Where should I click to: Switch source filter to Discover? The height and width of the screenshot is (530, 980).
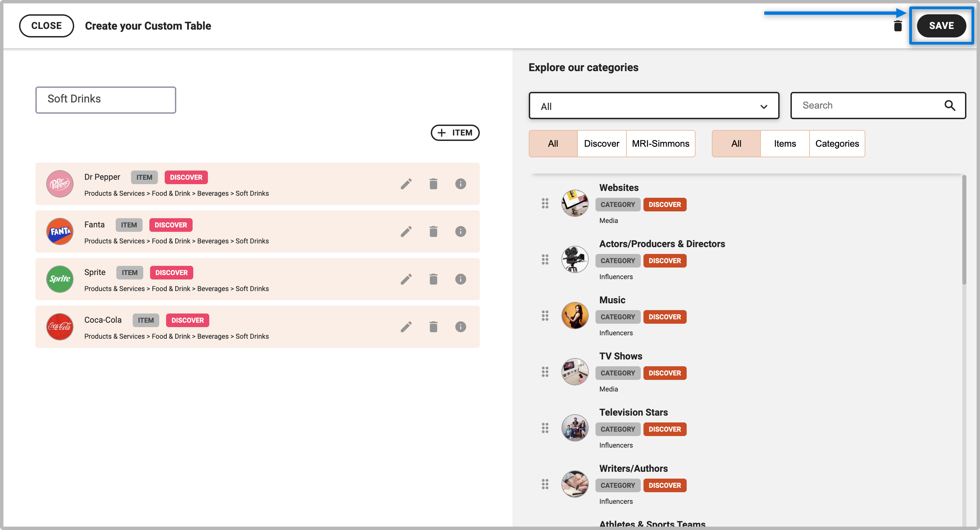click(602, 143)
